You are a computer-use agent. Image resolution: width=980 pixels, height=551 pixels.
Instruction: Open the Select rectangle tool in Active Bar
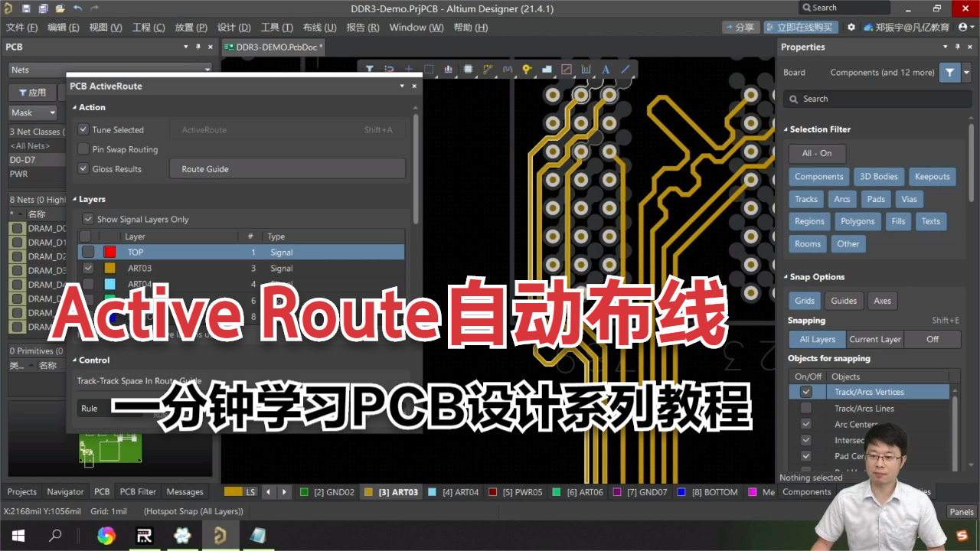429,69
